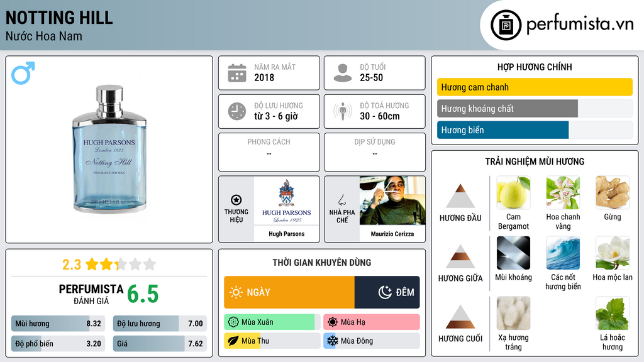Click the blue male gender symbol icon
The height and width of the screenshot is (362, 644).
(23, 73)
